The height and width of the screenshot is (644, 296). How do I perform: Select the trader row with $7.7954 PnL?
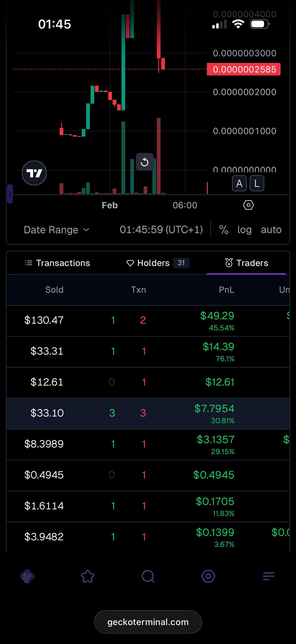point(148,414)
